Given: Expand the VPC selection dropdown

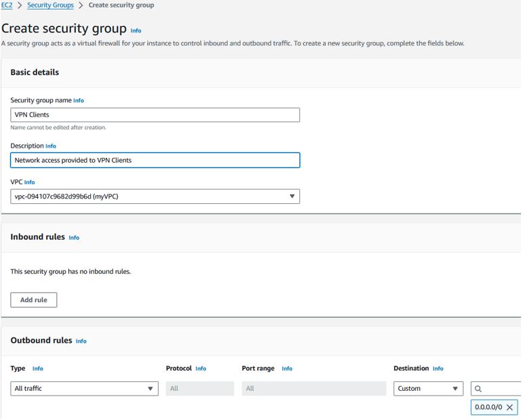Looking at the screenshot, I should 155,196.
